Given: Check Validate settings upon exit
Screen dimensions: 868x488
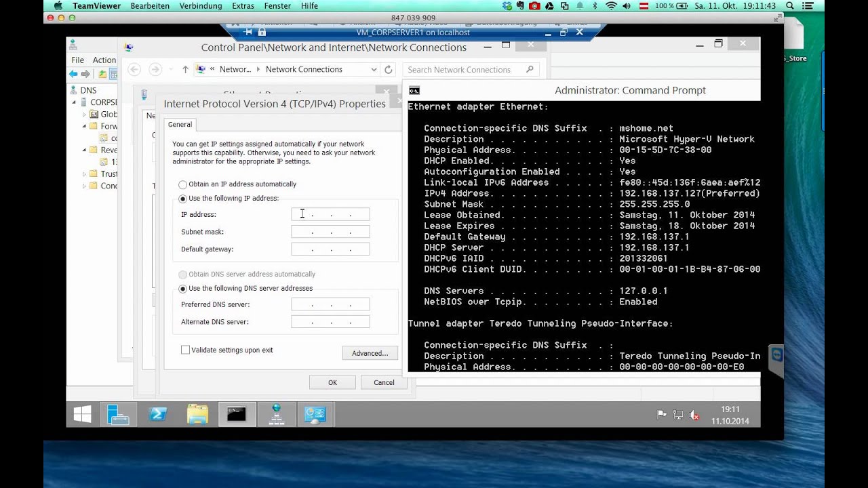Looking at the screenshot, I should pos(185,350).
